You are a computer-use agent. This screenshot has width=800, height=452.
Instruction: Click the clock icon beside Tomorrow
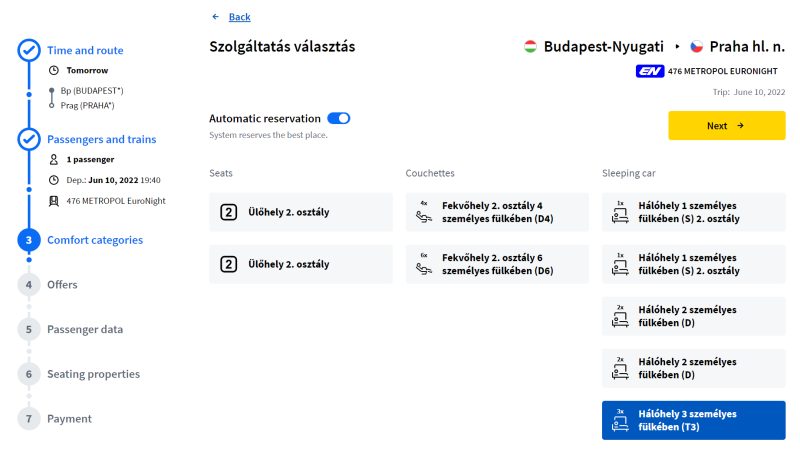[x=54, y=70]
